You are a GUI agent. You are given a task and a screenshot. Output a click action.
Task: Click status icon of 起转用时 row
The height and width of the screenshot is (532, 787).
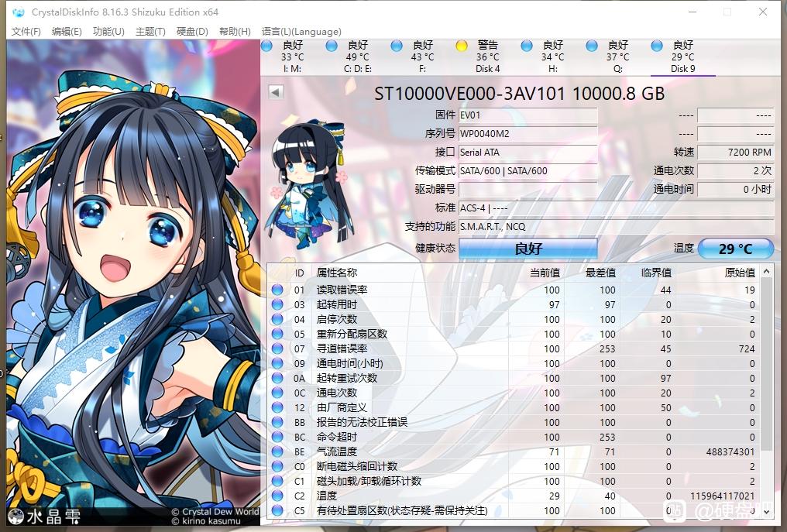pyautogui.click(x=277, y=304)
